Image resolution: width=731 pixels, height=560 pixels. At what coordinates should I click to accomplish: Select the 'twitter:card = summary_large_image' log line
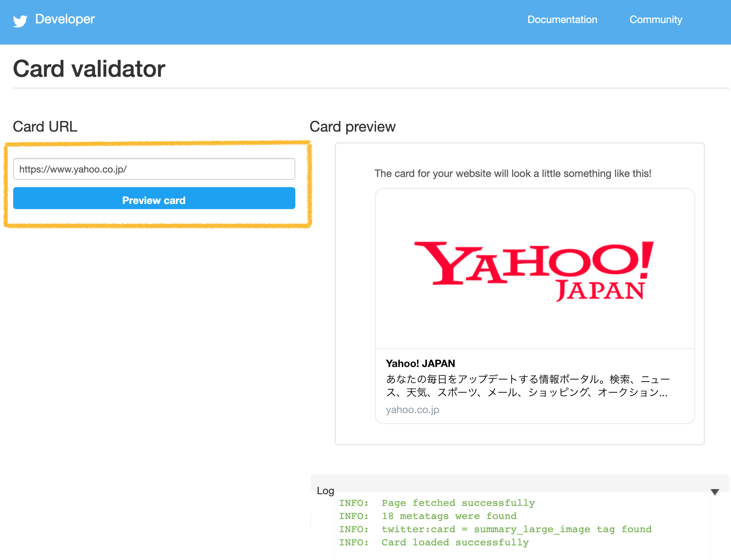pyautogui.click(x=495, y=529)
